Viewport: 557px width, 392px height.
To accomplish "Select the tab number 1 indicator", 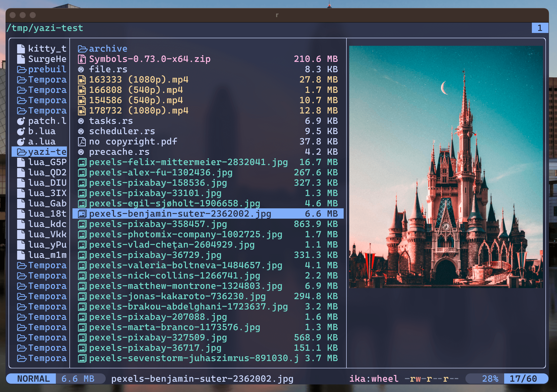I will [x=540, y=28].
